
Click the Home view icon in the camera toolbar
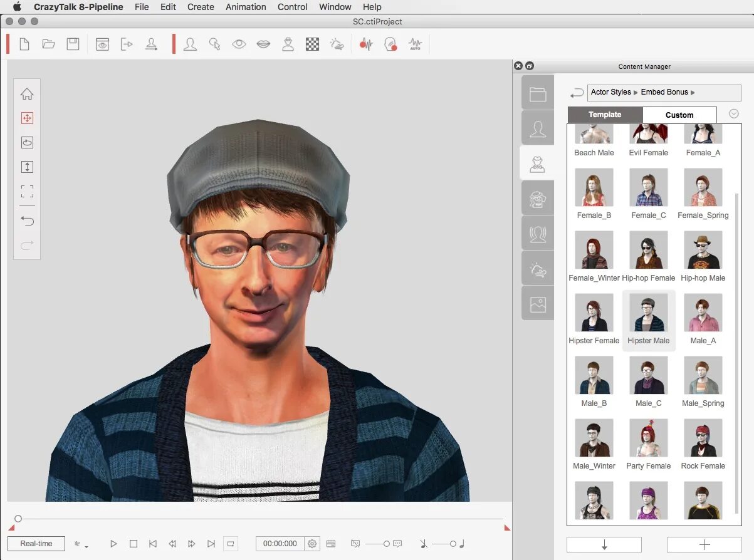(x=27, y=94)
